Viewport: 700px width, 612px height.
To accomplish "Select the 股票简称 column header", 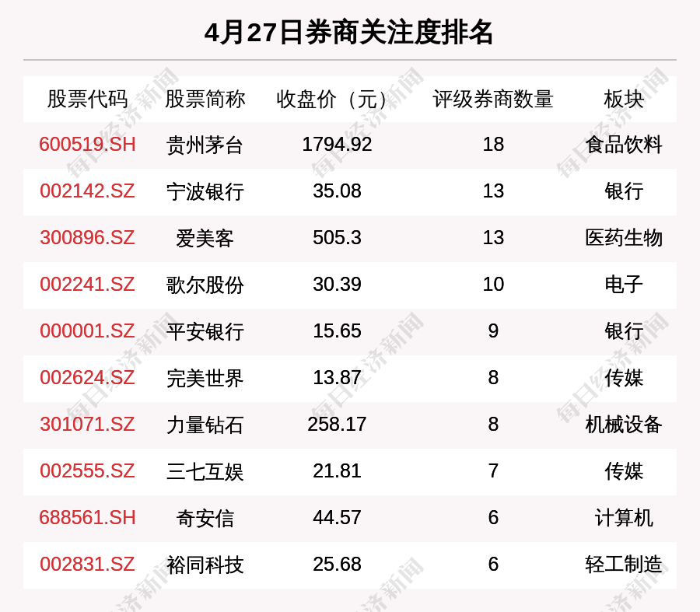I will click(205, 100).
